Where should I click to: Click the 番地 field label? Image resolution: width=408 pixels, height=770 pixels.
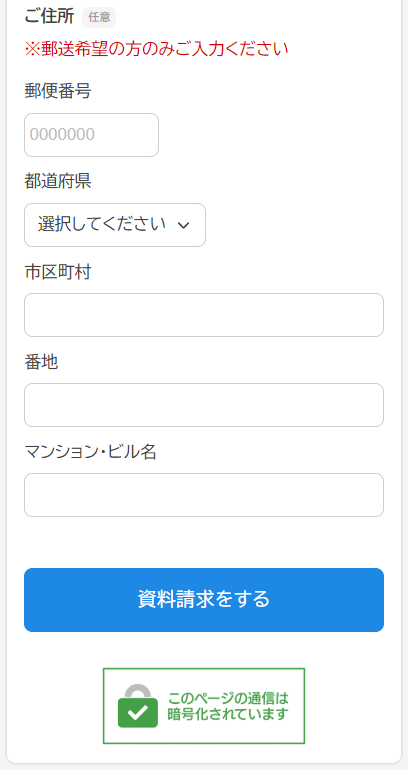point(41,362)
